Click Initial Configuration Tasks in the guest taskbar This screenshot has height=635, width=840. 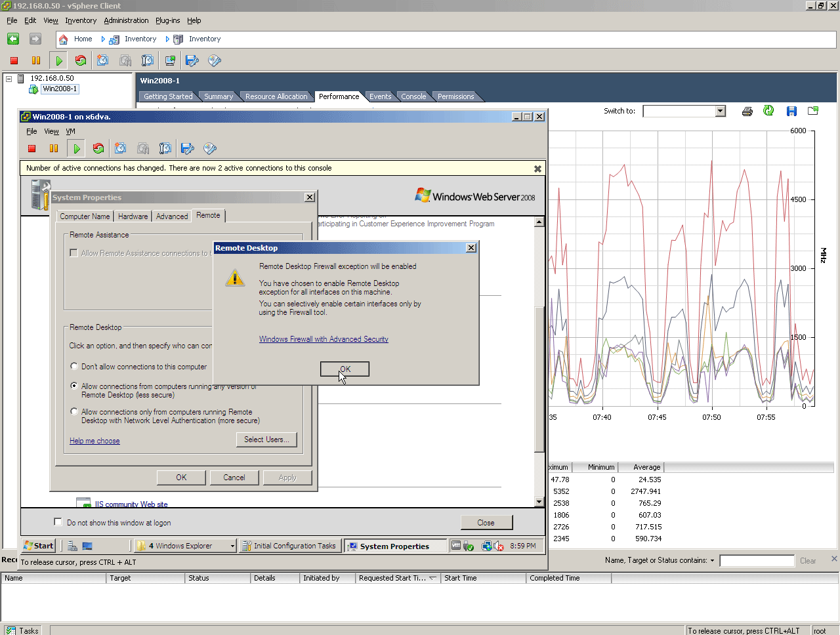point(289,546)
